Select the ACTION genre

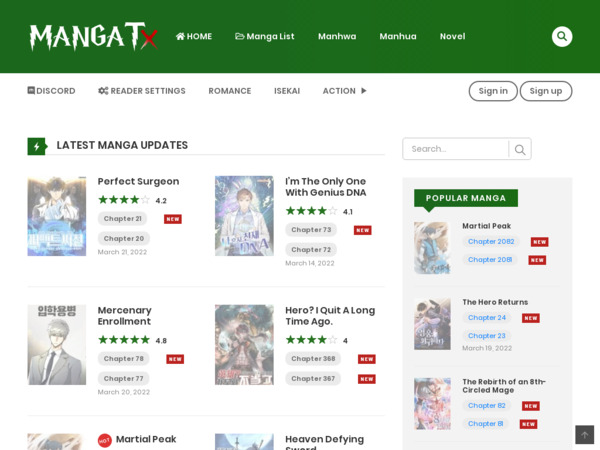[x=339, y=91]
